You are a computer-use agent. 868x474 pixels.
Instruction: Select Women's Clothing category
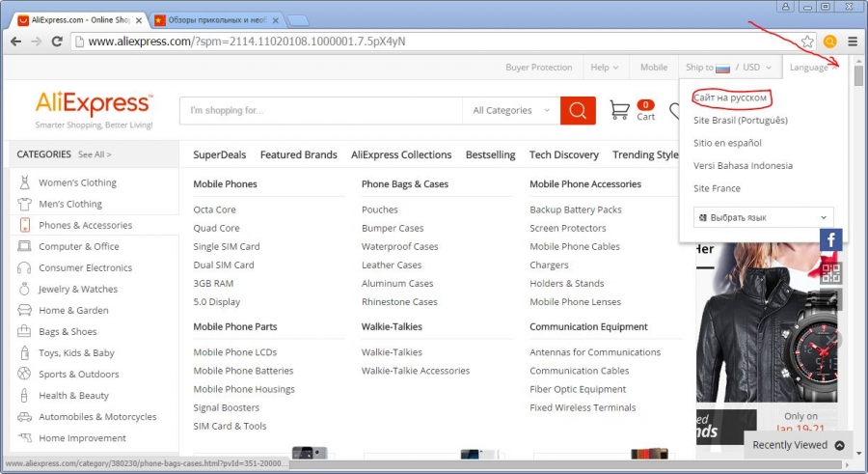click(x=77, y=182)
